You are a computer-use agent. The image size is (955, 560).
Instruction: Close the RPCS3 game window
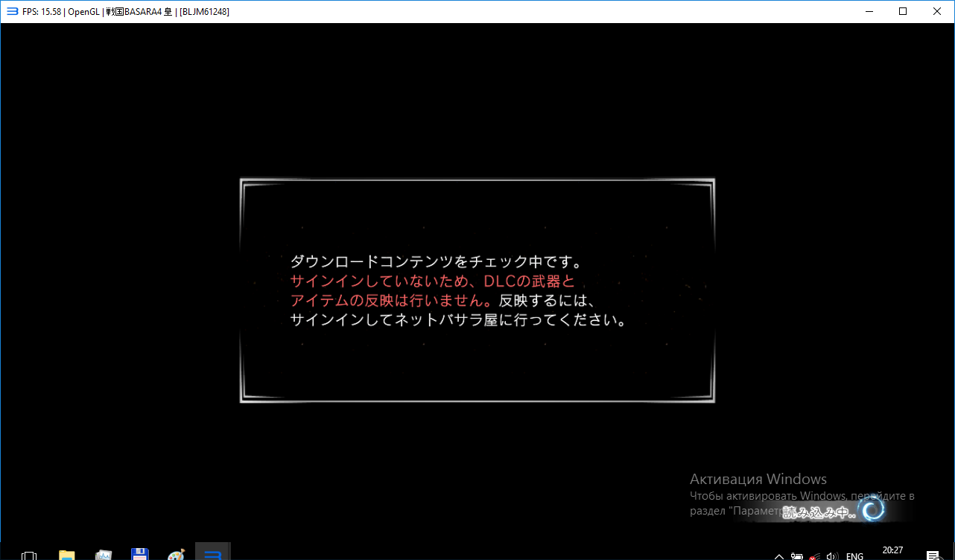(937, 11)
